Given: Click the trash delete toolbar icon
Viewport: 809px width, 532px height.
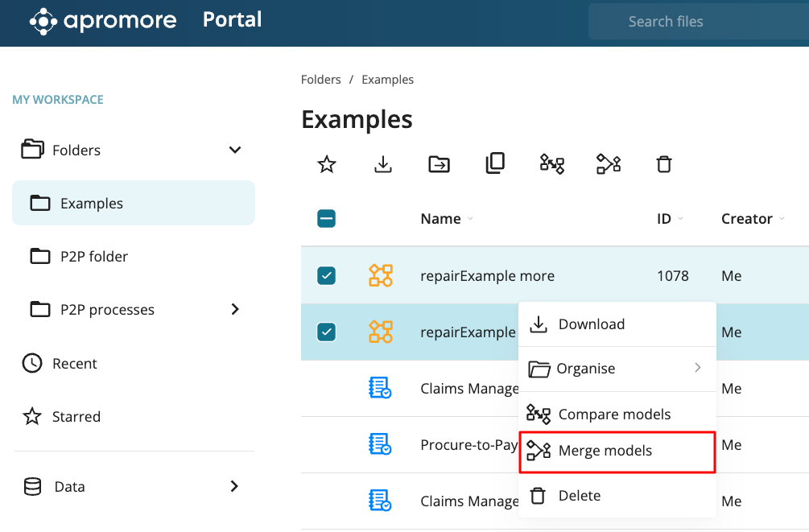Looking at the screenshot, I should click(x=664, y=164).
